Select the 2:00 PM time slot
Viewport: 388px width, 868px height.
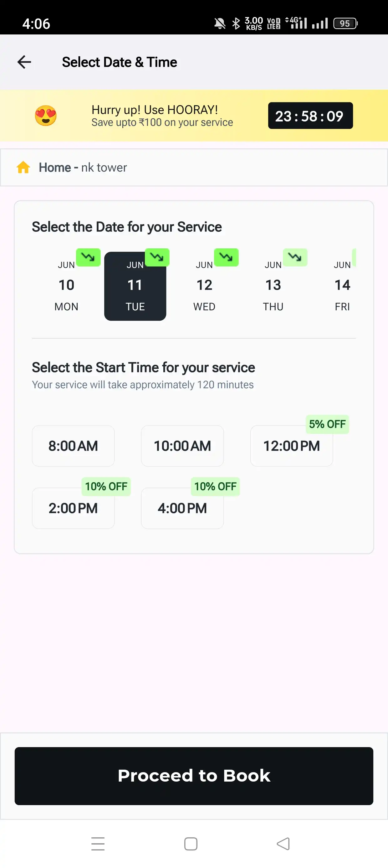tap(73, 508)
